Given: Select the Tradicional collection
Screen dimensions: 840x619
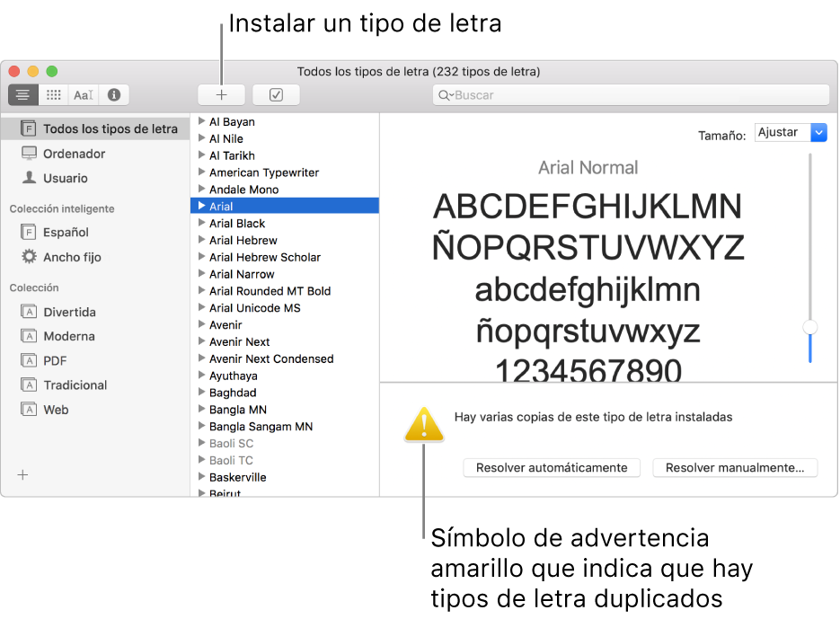Looking at the screenshot, I should (95, 385).
